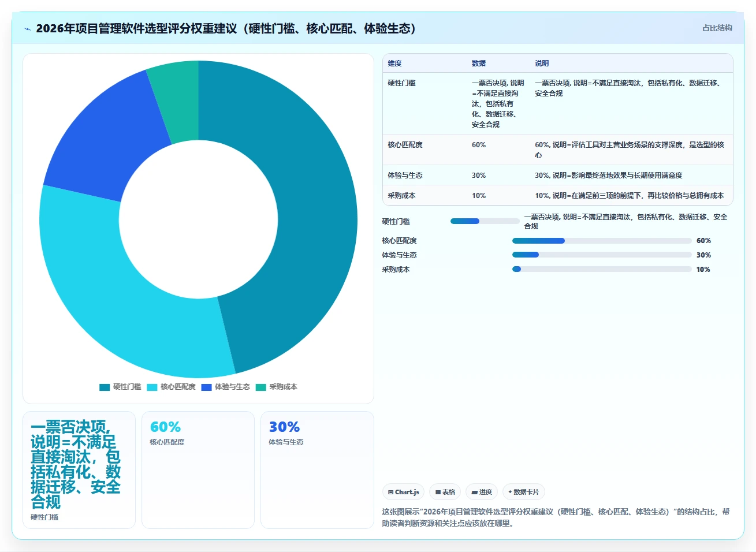
Task: Click the 进度 tag
Action: coord(482,492)
